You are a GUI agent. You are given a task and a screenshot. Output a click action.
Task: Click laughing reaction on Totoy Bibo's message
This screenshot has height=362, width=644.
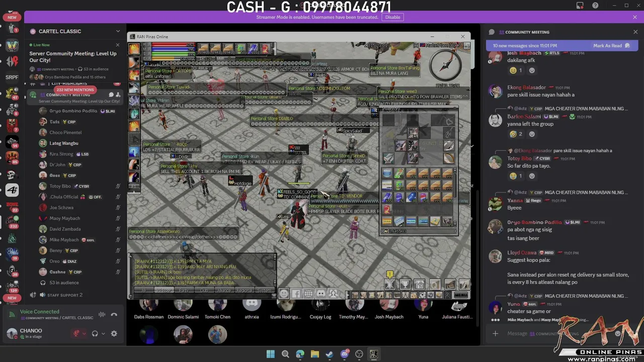pos(516,176)
